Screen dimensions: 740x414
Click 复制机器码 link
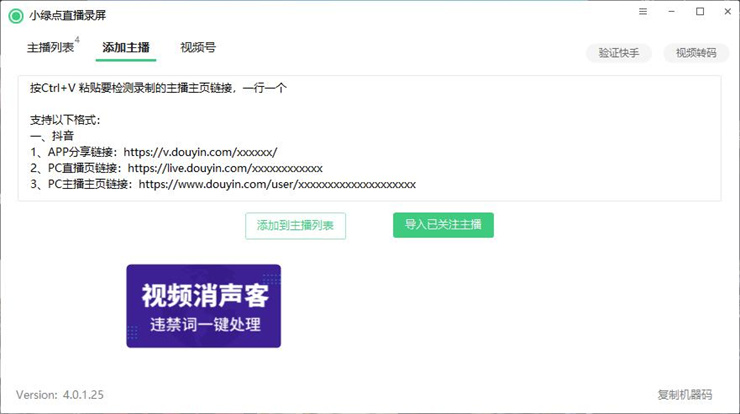coord(685,395)
